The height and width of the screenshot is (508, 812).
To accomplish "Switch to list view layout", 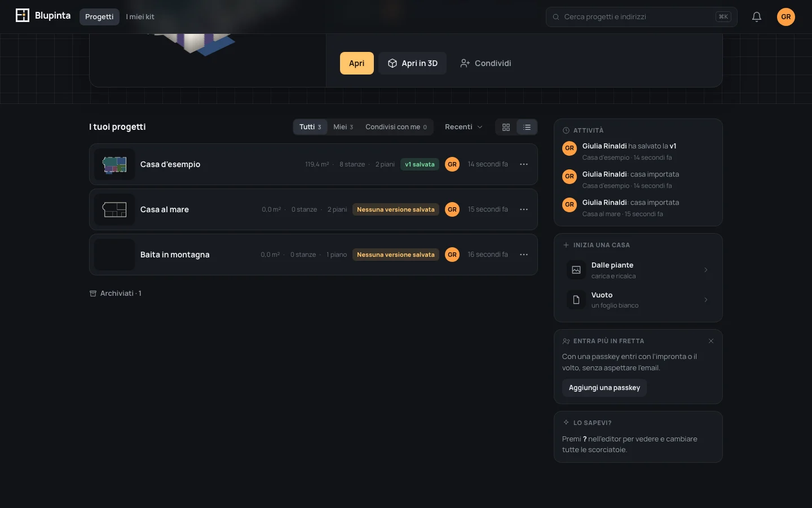I will point(527,127).
